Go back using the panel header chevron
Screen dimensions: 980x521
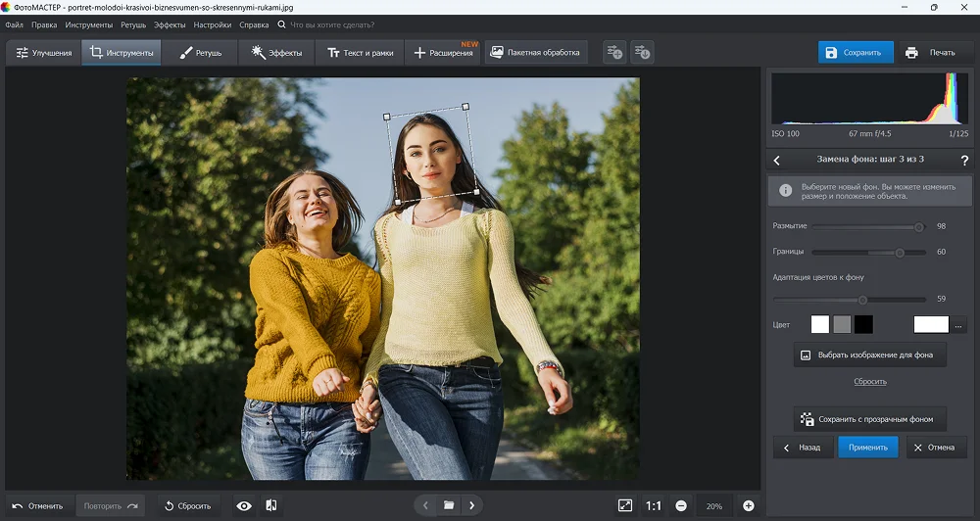pos(777,160)
